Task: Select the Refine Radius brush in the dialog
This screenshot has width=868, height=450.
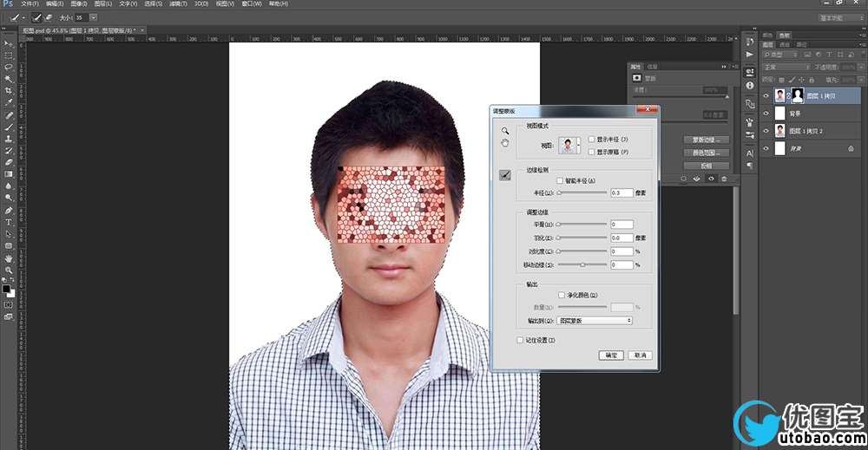Action: 505,174
